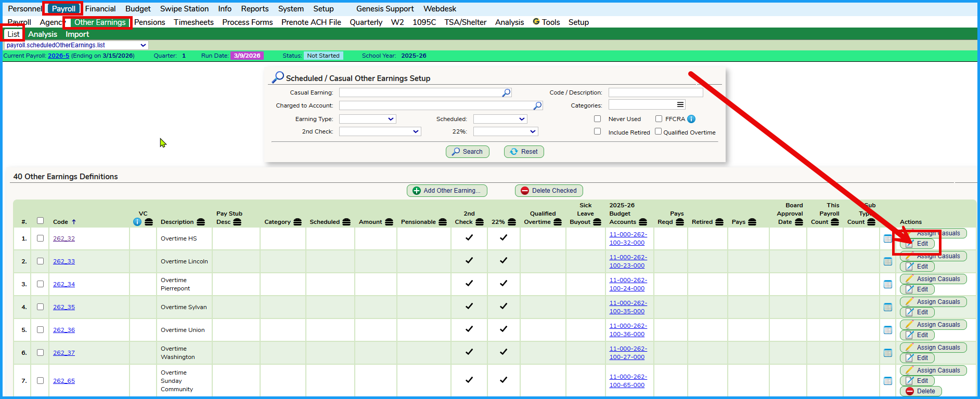980x399 pixels.
Task: Open the 262_34 code link
Action: click(x=64, y=284)
